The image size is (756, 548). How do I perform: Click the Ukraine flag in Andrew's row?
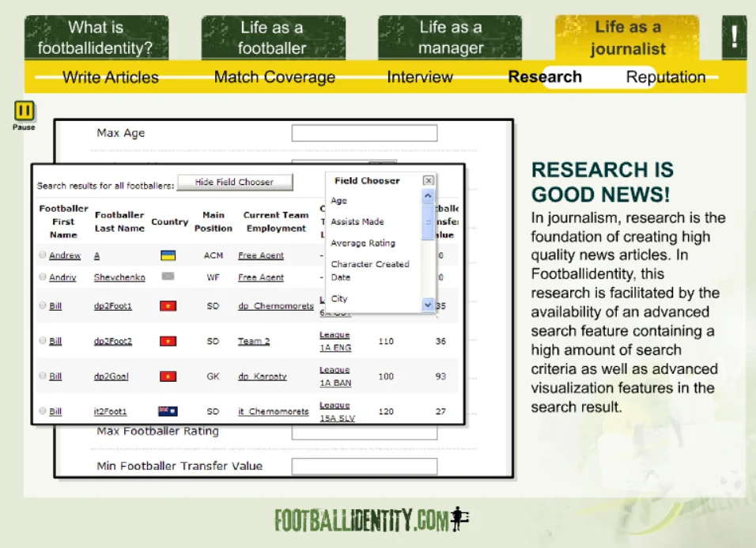pos(168,255)
